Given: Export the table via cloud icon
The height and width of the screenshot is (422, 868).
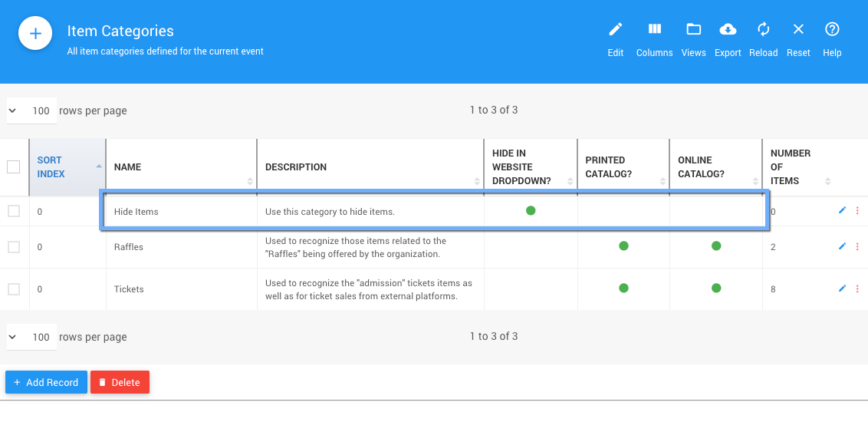Looking at the screenshot, I should [728, 38].
